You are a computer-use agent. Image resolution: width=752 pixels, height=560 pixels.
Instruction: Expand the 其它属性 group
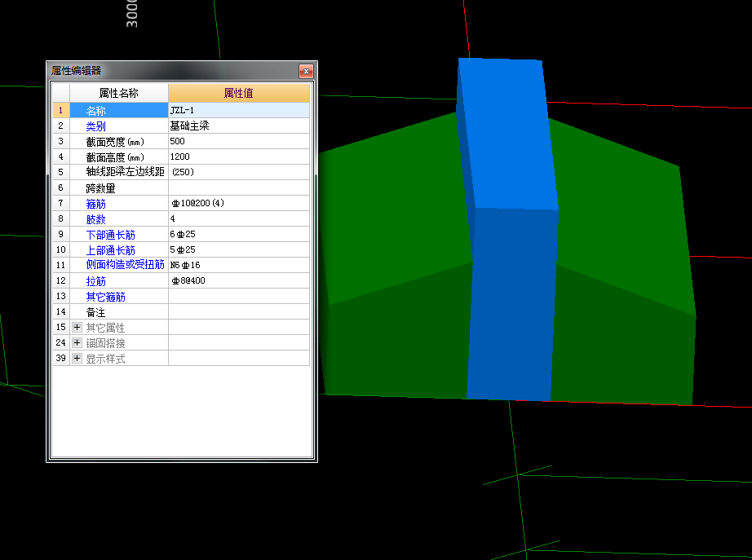tap(77, 328)
